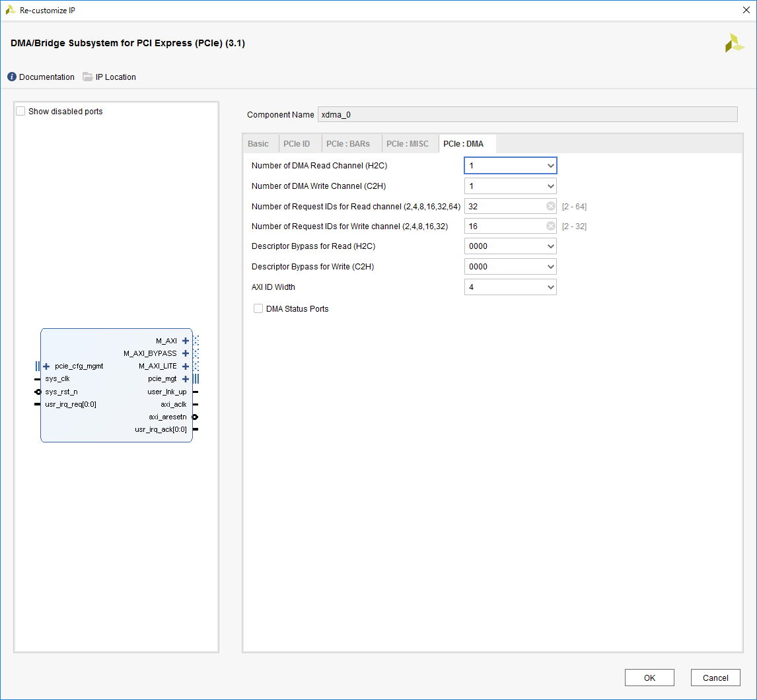Expand the pcie_mgt port plus icon
757x700 pixels.
[186, 379]
